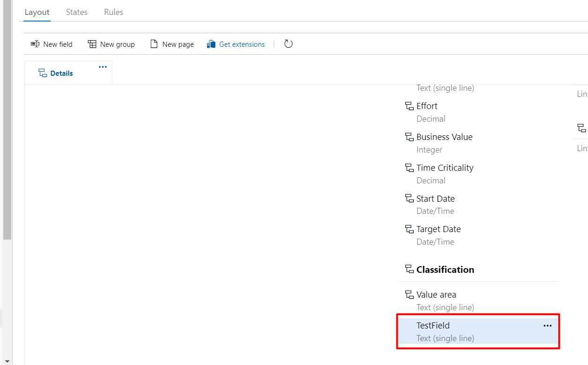Click the scrollbar down arrow at bottom left
This screenshot has height=365, width=588.
(7, 361)
